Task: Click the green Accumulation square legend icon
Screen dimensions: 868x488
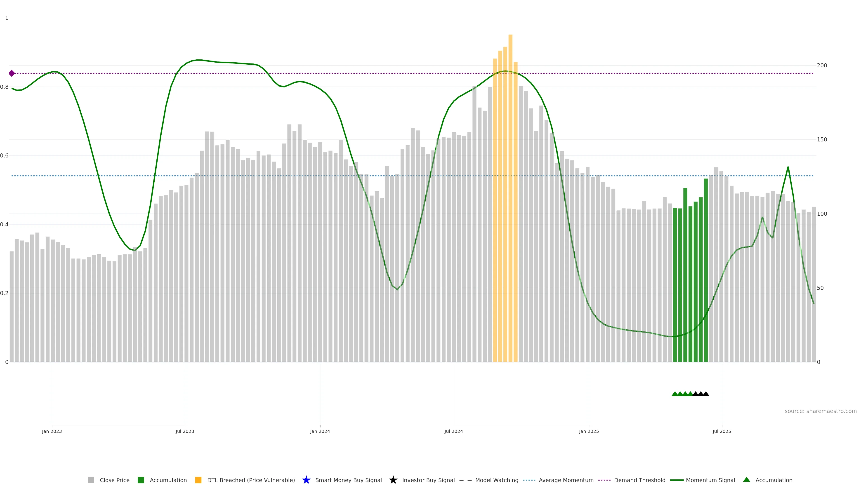Action: (x=141, y=480)
